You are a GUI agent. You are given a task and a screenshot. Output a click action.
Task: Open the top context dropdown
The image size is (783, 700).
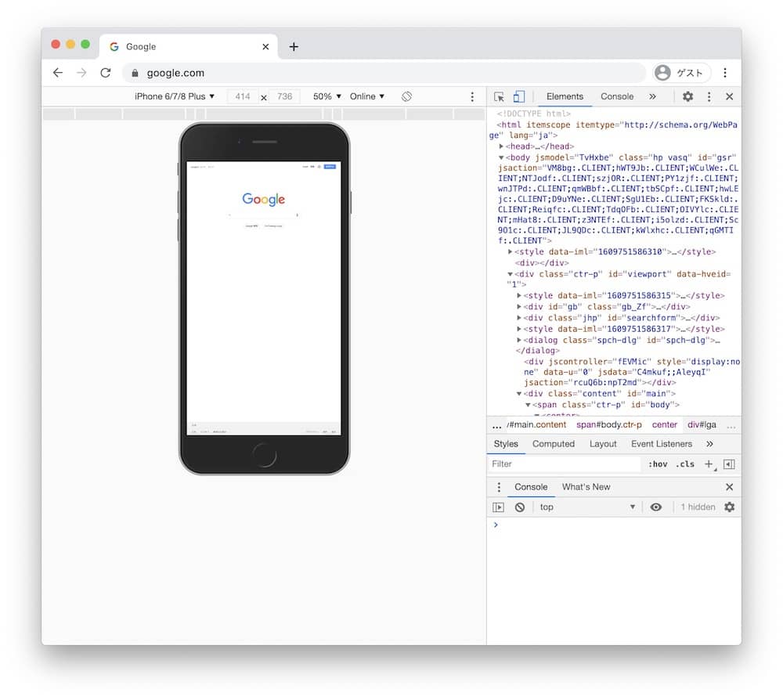tap(587, 507)
